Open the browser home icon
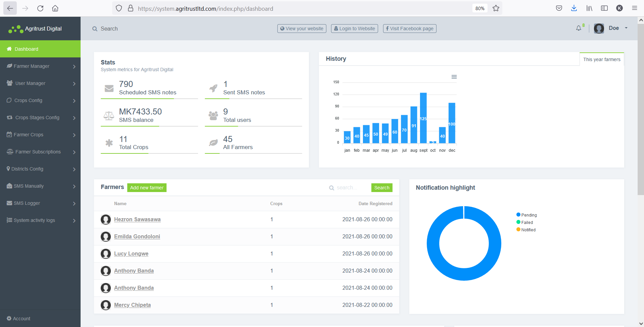Viewport: 644px width, 327px height. click(x=55, y=8)
